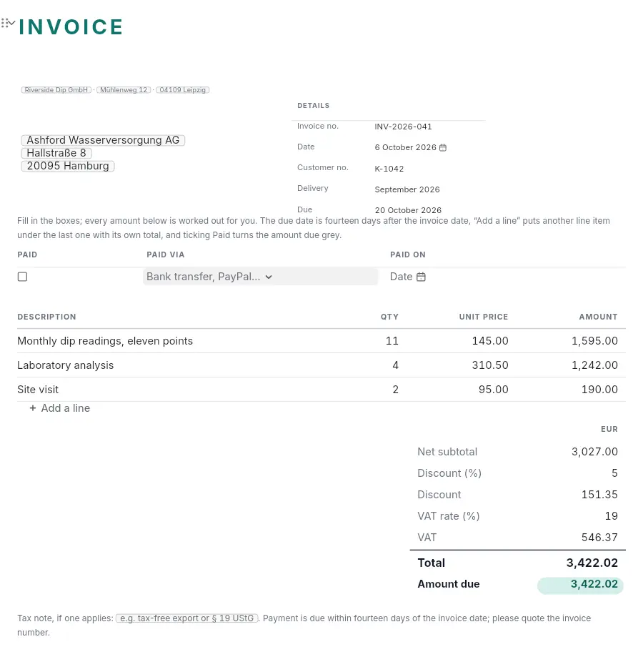Screen dimensions: 643x672
Task: Click customer number K-1042
Action: [389, 169]
